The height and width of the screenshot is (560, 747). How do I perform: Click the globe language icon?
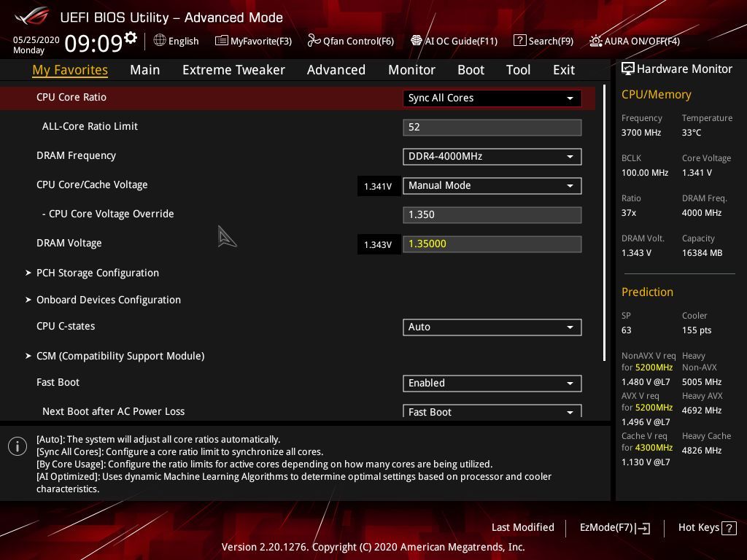coord(160,40)
